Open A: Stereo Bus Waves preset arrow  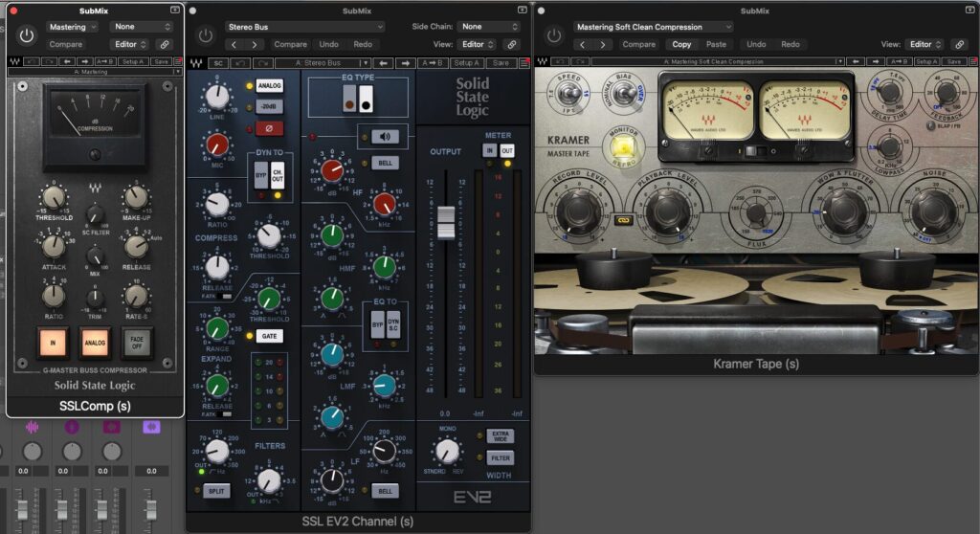point(365,63)
